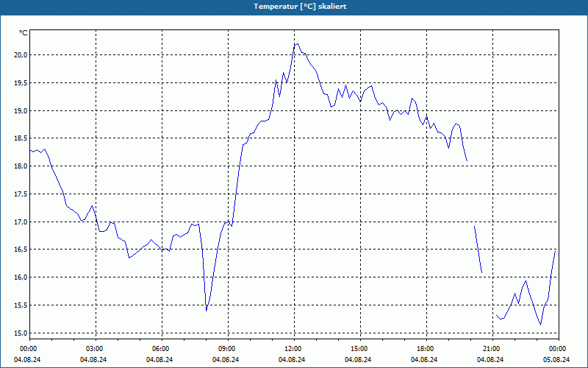
Task: Click the 04.08.24 date under 06:00
Action: (x=159, y=360)
